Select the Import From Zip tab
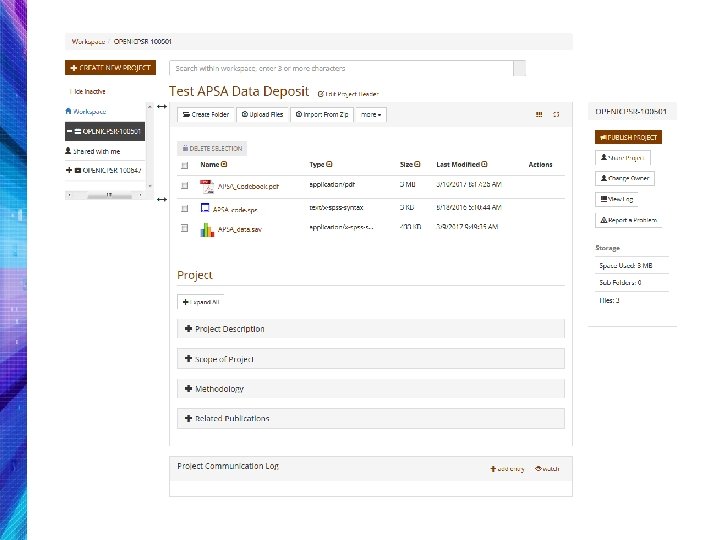Viewport: 720px width, 540px height. click(x=321, y=115)
